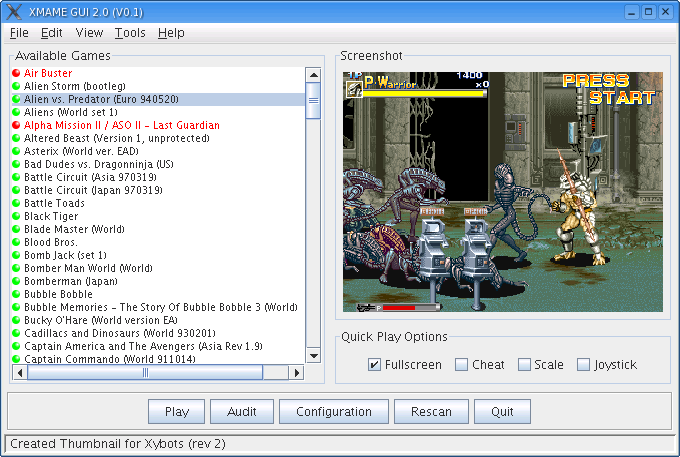
Task: Click green dot beside Bomb Jack (set 1)
Action: click(16, 255)
